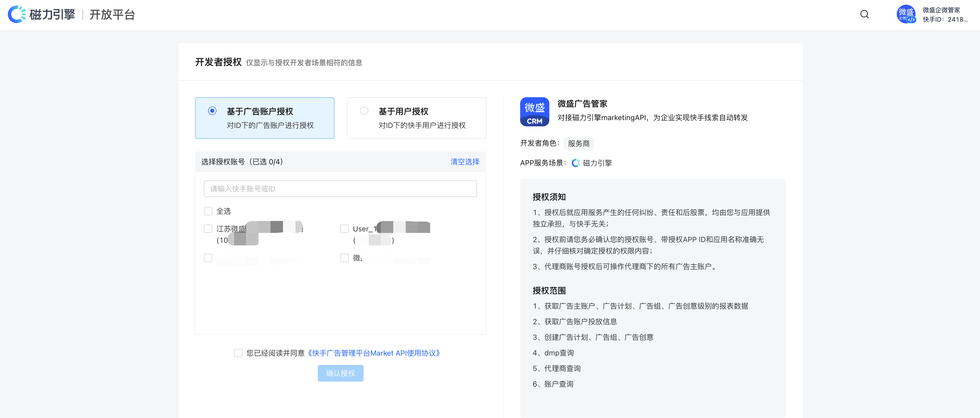
Task: Check the User_1 account checkbox
Action: pos(344,228)
